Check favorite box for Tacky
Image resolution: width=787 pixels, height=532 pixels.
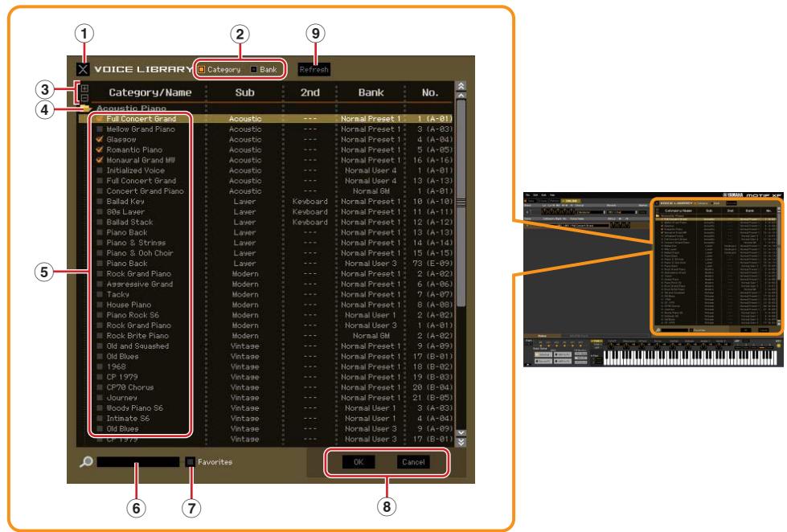[x=100, y=294]
